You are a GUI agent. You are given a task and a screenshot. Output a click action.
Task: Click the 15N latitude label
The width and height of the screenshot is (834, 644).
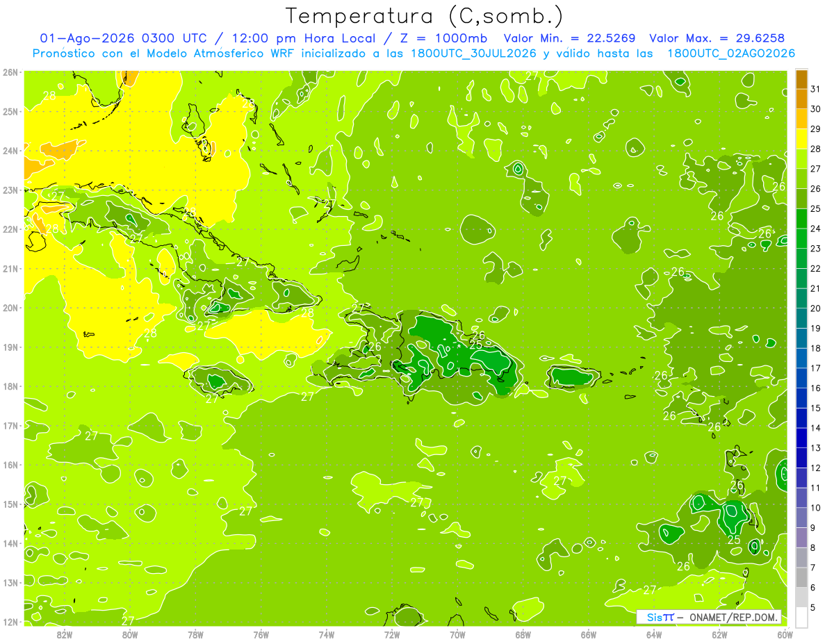coord(10,504)
